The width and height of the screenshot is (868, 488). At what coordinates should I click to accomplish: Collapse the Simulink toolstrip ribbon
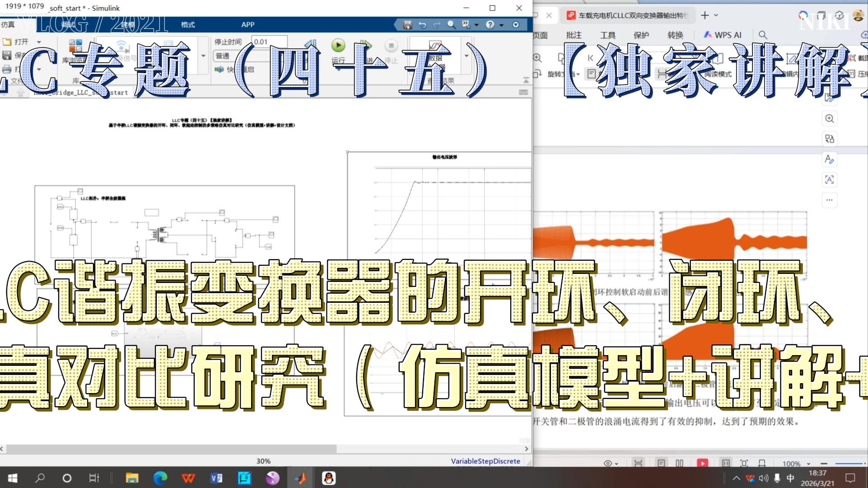pyautogui.click(x=526, y=80)
